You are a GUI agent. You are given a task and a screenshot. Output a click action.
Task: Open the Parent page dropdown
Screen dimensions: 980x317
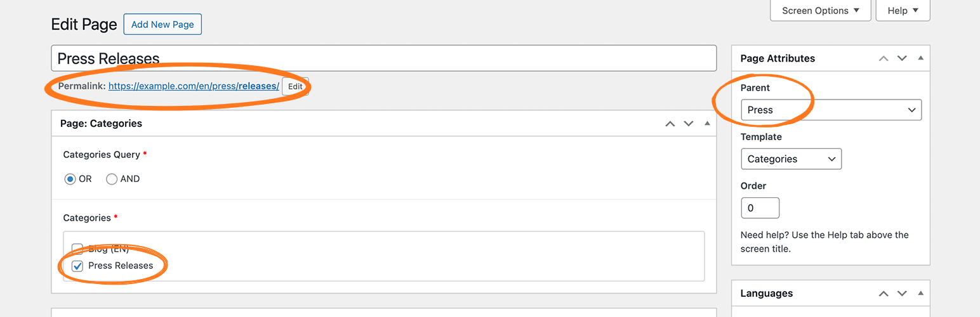tap(831, 110)
